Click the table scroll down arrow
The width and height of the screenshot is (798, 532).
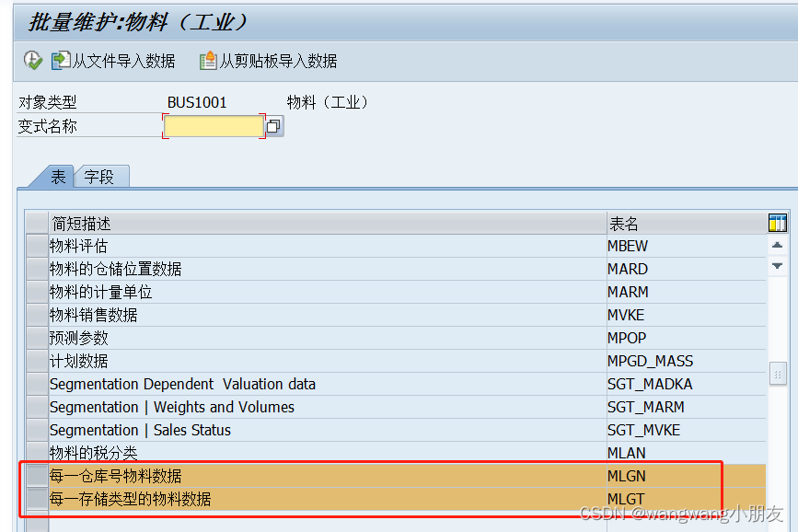point(777,266)
